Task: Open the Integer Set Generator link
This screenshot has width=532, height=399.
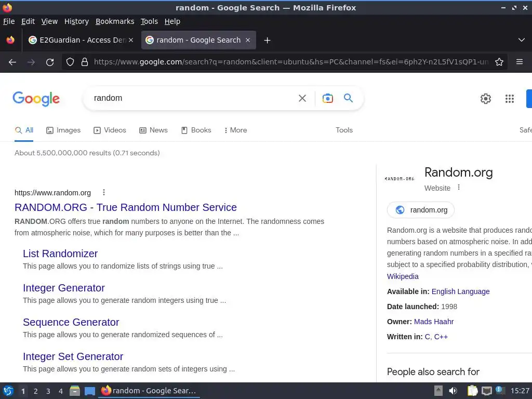Action: click(x=73, y=356)
